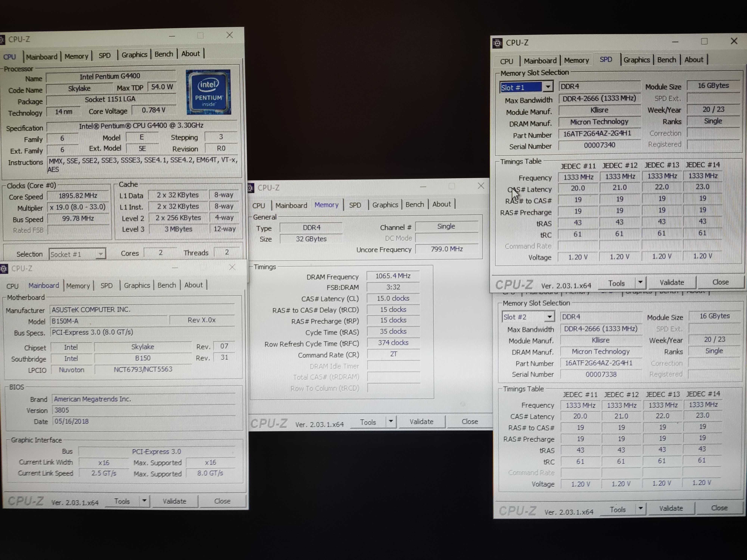Select Bench tab in the ASUSTeK Mainboard window

[167, 285]
